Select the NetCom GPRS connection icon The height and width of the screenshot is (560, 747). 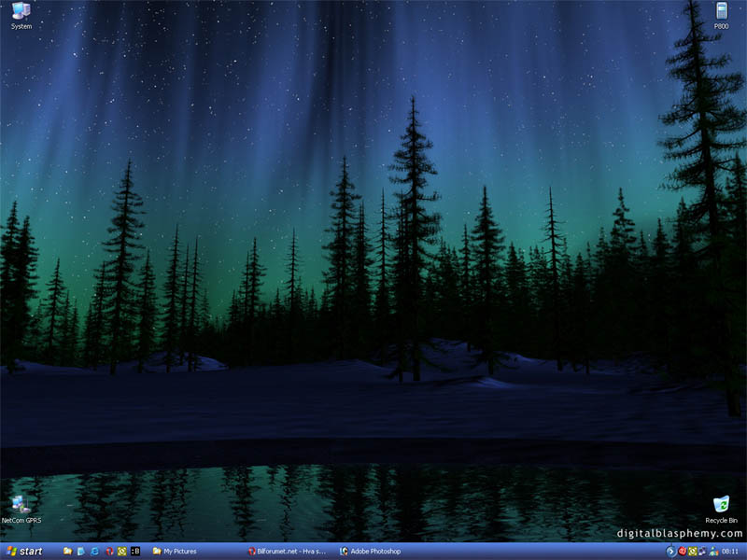pos(17,507)
